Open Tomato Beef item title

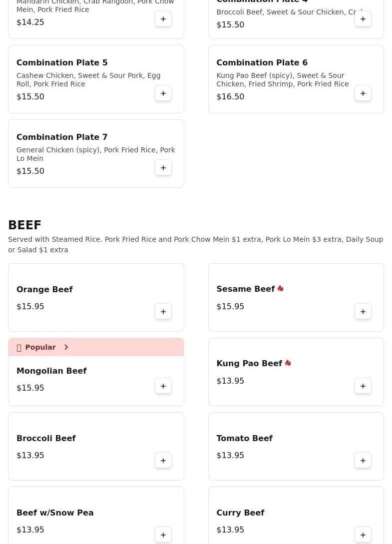click(244, 438)
